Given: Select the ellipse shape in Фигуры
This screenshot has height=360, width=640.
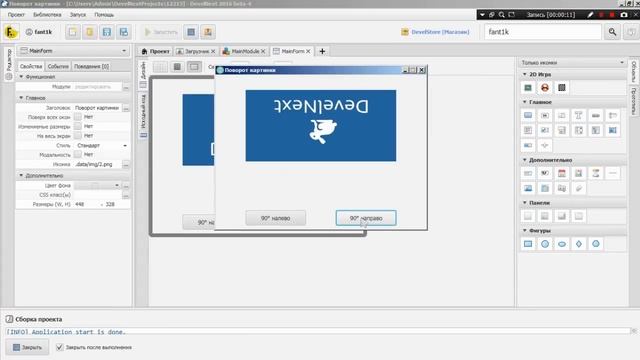Looking at the screenshot, I should pyautogui.click(x=562, y=244).
